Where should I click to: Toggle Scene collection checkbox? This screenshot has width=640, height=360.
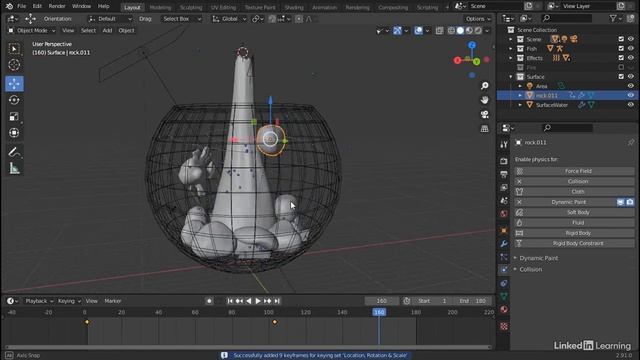(621, 39)
